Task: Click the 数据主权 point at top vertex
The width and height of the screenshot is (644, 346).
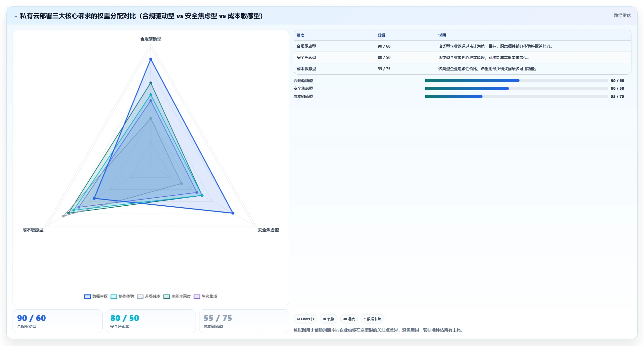Action: [x=151, y=59]
